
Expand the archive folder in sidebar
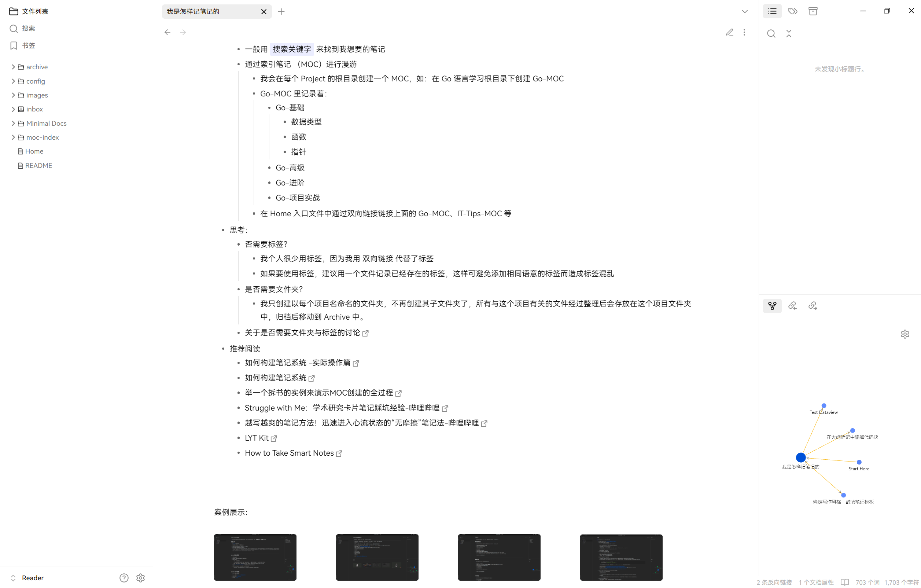click(14, 66)
